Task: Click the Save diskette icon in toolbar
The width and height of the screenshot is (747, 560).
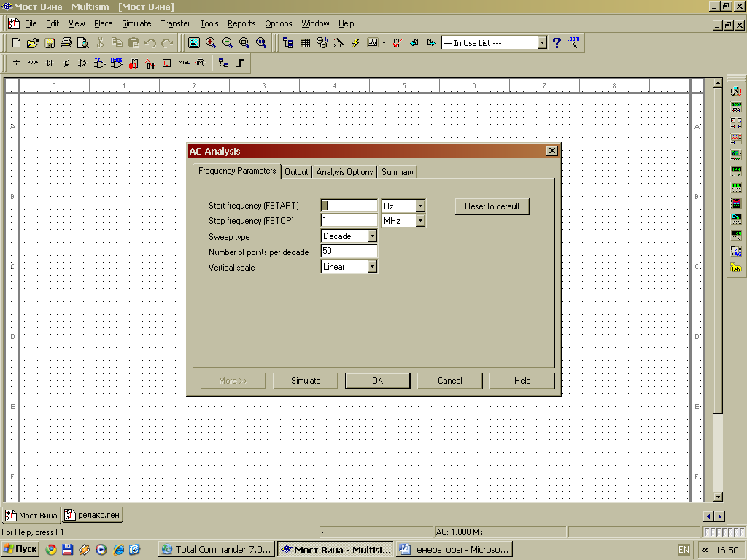Action: pyautogui.click(x=50, y=43)
